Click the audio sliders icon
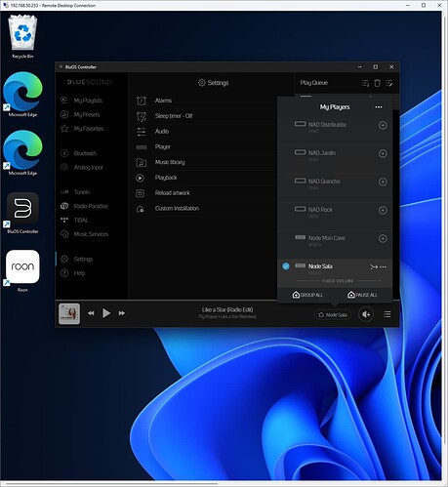 [x=141, y=132]
